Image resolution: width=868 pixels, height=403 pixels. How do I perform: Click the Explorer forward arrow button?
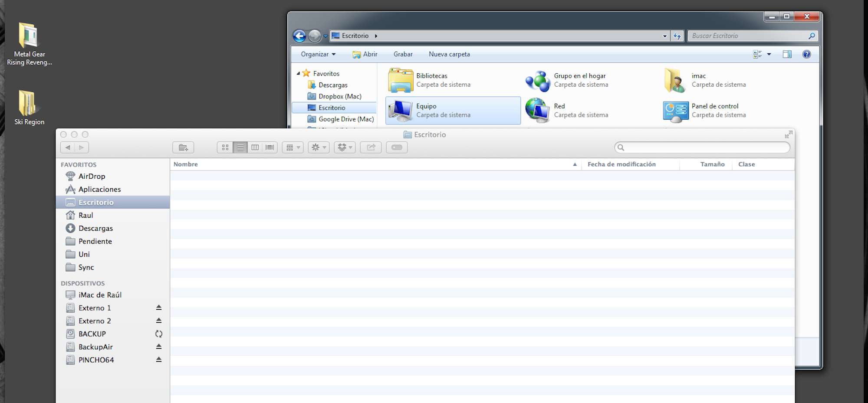(x=315, y=36)
